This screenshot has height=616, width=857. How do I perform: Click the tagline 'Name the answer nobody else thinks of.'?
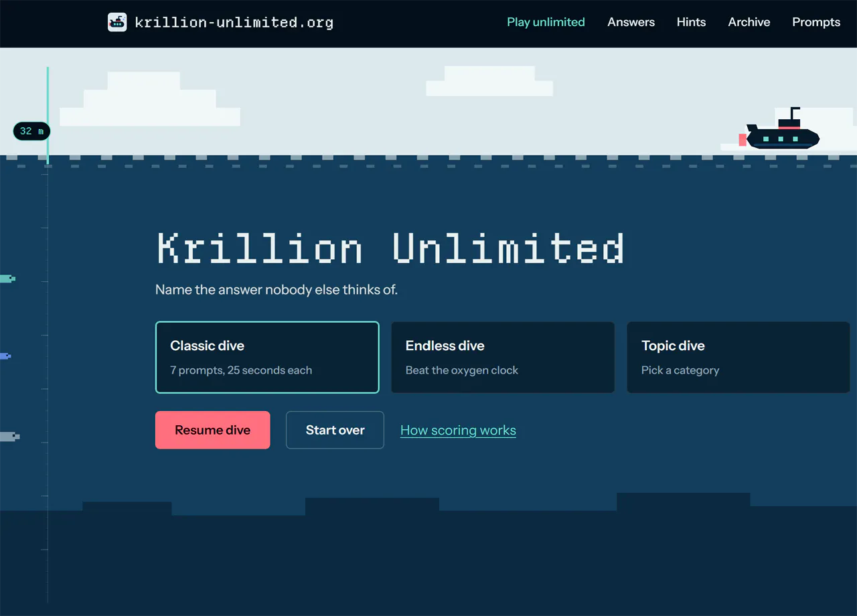point(277,290)
